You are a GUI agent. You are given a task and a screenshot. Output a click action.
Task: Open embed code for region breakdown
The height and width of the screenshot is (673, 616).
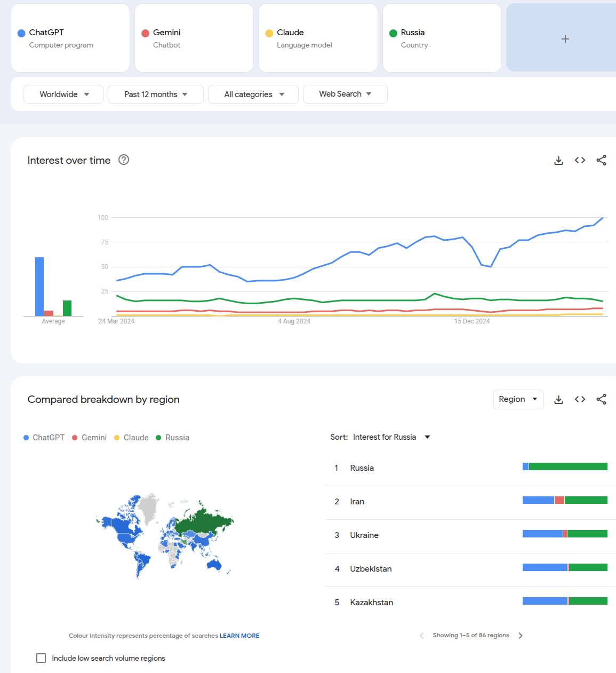[580, 400]
